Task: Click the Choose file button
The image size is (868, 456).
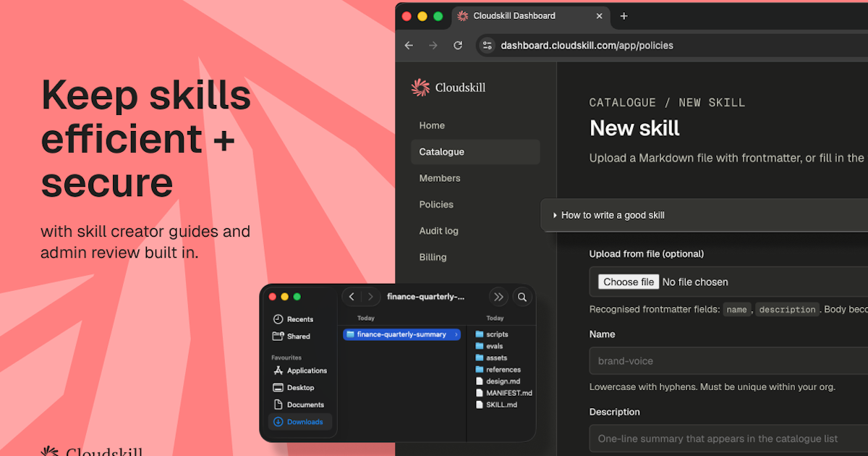Action: pyautogui.click(x=629, y=282)
